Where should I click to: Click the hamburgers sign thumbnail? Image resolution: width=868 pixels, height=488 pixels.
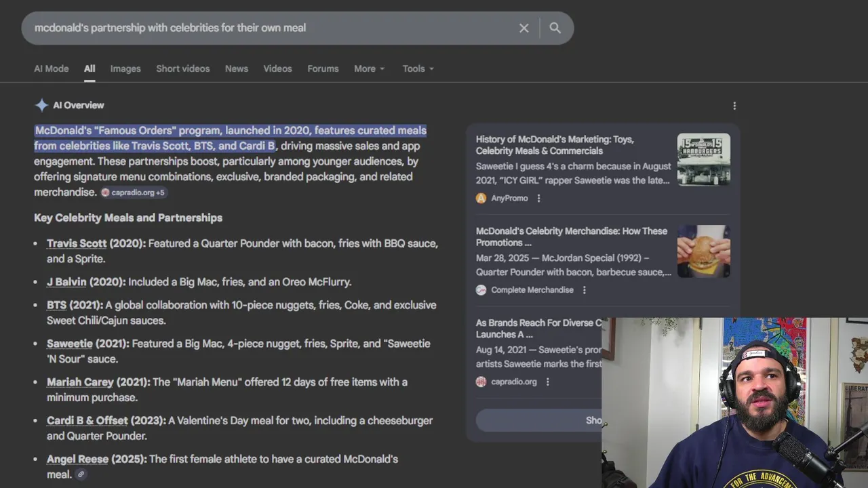[704, 159]
